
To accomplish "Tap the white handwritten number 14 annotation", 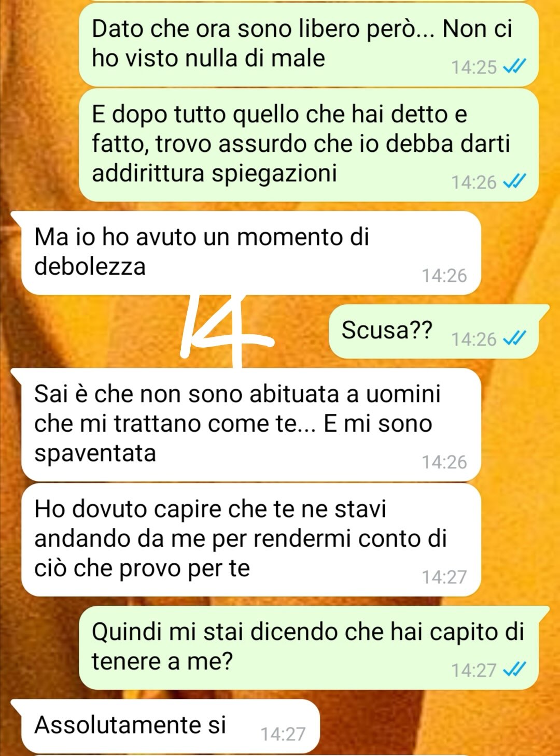I will click(x=226, y=330).
